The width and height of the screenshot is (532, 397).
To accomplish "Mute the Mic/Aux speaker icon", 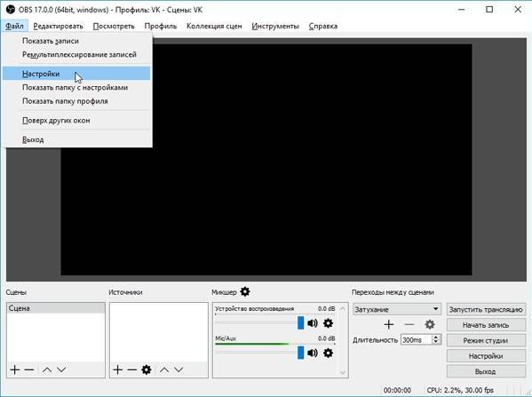I will (x=313, y=353).
